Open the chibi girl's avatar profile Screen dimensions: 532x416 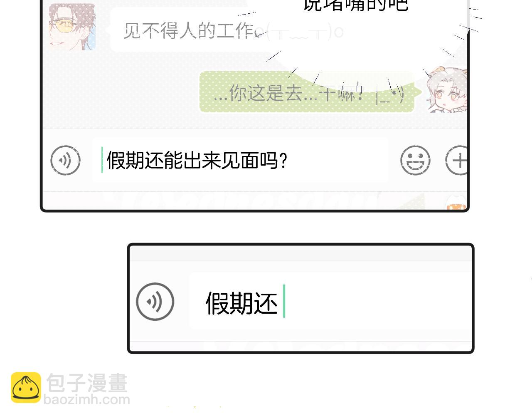click(x=446, y=89)
